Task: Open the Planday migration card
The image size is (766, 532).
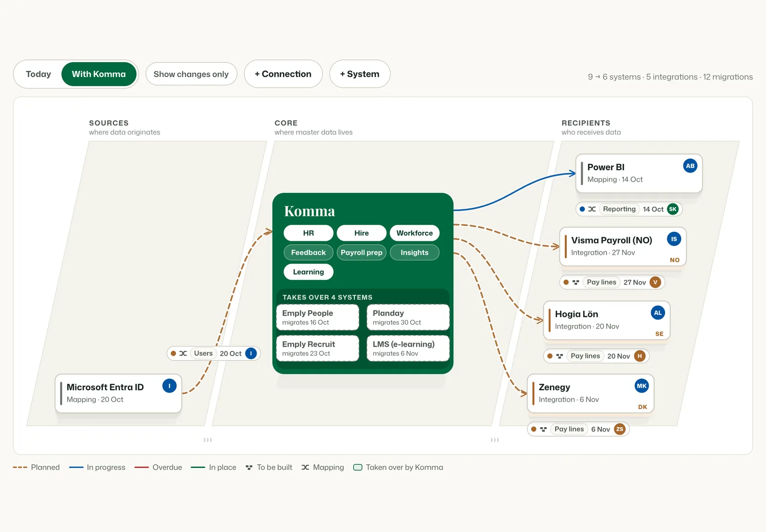Action: (x=408, y=317)
